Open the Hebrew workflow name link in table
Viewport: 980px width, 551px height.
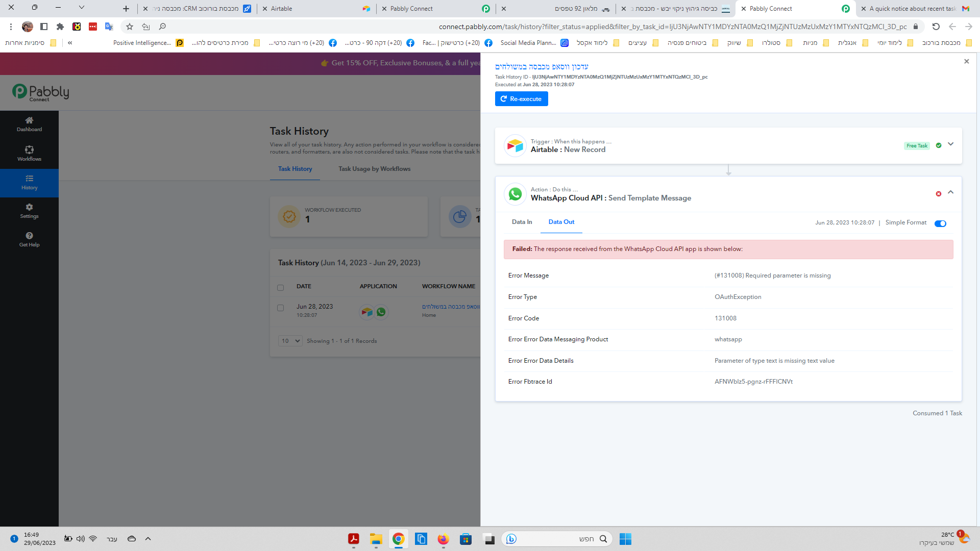pos(451,307)
